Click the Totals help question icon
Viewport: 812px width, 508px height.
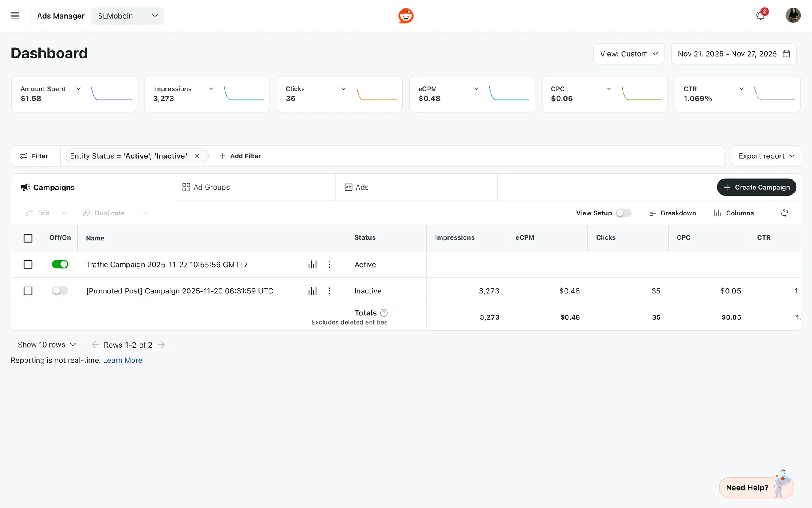(x=384, y=313)
